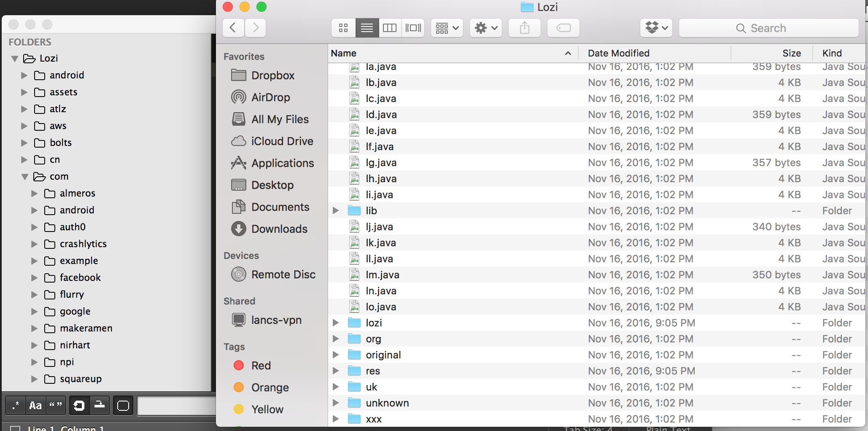Toggle case sensitive search (Aa)
868x431 pixels.
pyautogui.click(x=35, y=406)
